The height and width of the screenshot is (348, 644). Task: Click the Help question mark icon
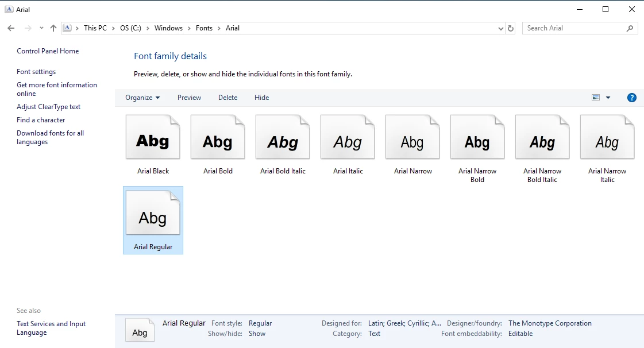pyautogui.click(x=632, y=98)
